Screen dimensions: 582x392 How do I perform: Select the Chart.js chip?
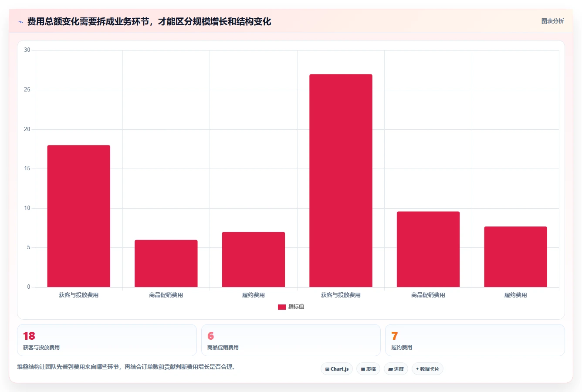tap(337, 369)
